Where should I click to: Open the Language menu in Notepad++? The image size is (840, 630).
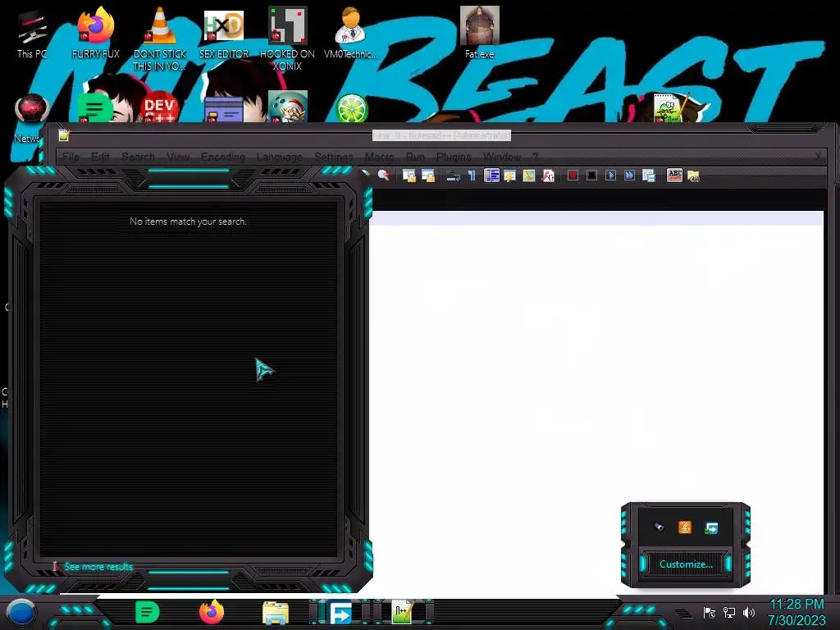coord(279,157)
